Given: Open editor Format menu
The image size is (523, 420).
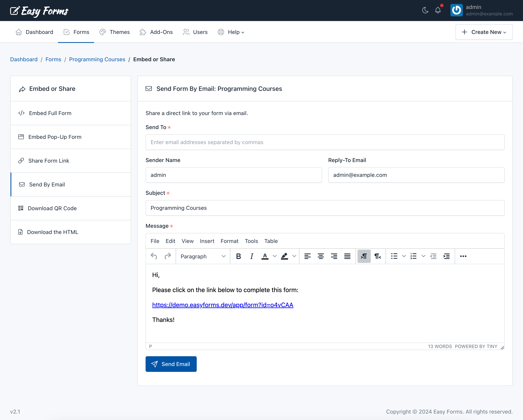Looking at the screenshot, I should 229,241.
